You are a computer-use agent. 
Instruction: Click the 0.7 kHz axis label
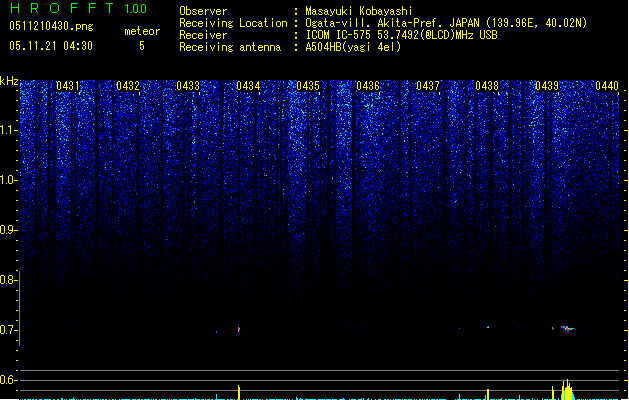click(x=8, y=330)
